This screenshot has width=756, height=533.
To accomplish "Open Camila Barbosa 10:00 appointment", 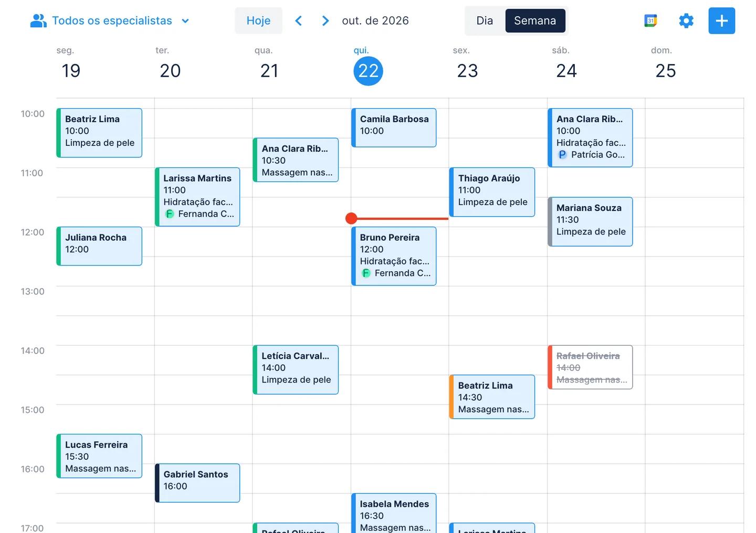I will pos(394,127).
